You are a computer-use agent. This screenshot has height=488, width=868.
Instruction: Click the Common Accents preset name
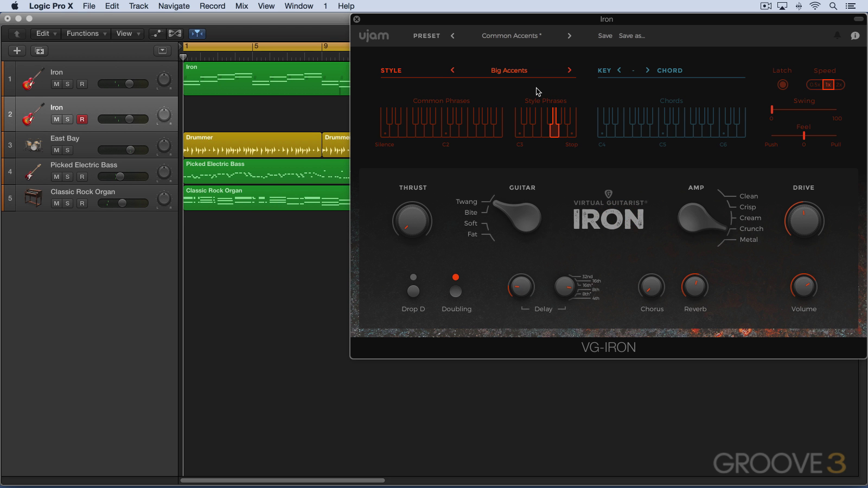[x=511, y=36]
